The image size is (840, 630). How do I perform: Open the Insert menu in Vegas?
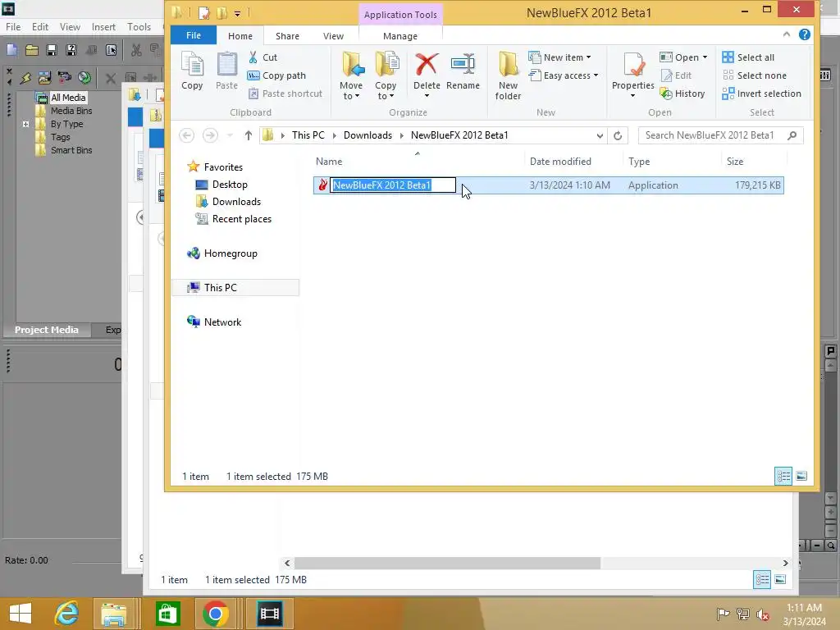103,27
